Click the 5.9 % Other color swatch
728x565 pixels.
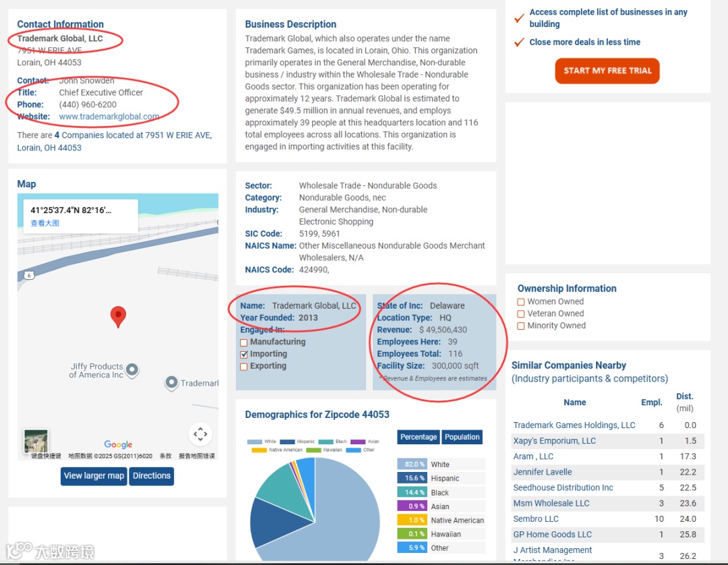[413, 548]
